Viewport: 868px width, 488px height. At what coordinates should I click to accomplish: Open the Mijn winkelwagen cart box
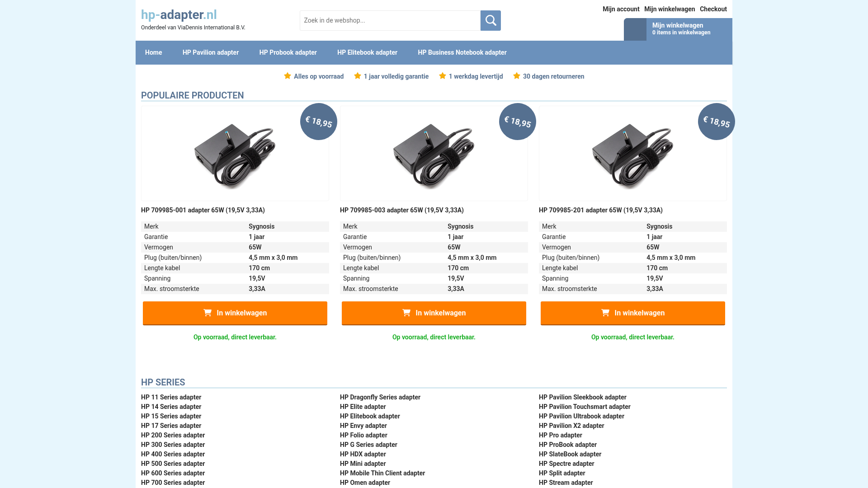(678, 29)
